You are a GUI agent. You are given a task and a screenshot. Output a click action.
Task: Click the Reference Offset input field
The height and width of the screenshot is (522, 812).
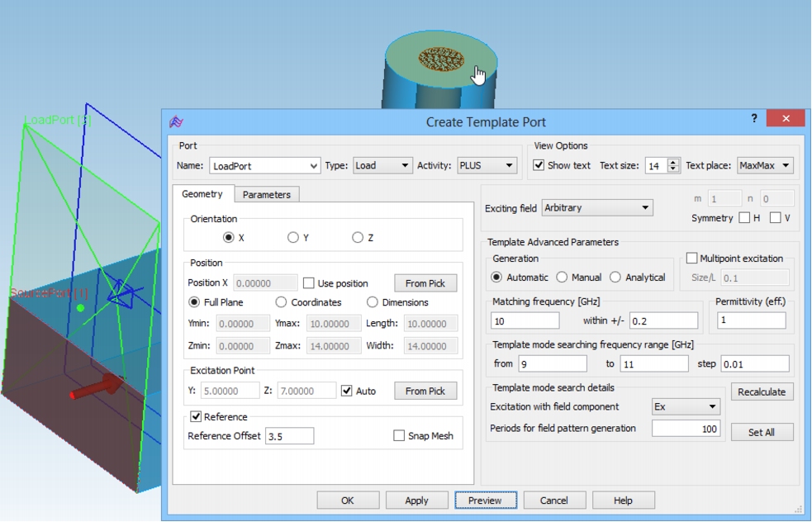tap(289, 436)
